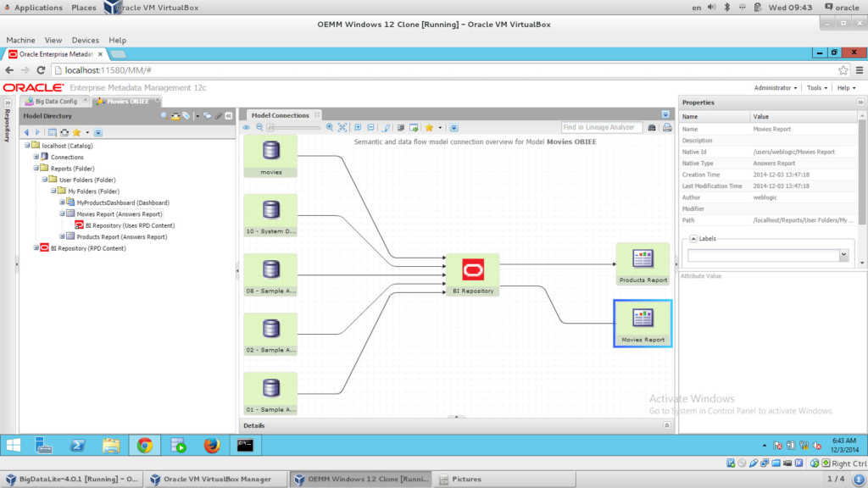The image size is (868, 488).
Task: Click the fit-to-window icon in diagram toolbar
Action: click(x=342, y=127)
